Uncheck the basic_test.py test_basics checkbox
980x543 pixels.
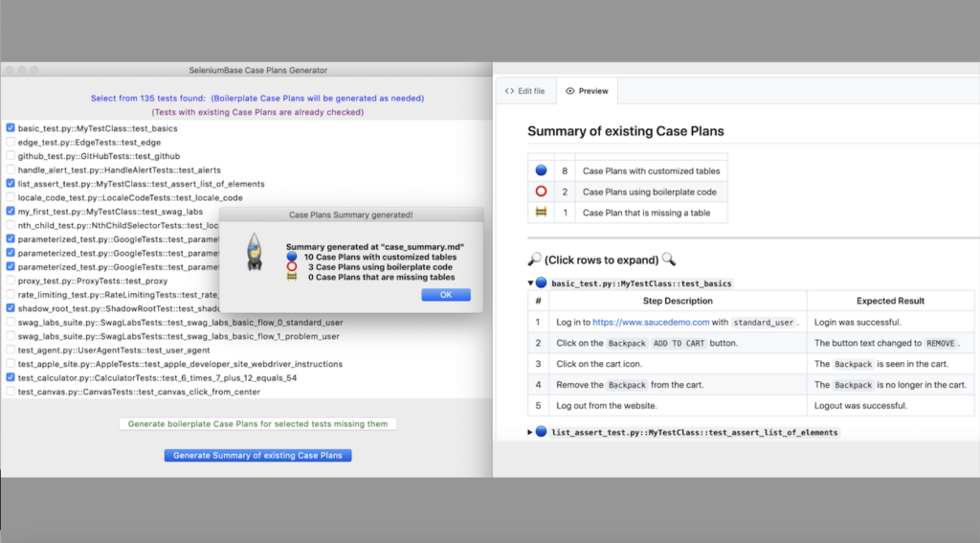pyautogui.click(x=11, y=128)
